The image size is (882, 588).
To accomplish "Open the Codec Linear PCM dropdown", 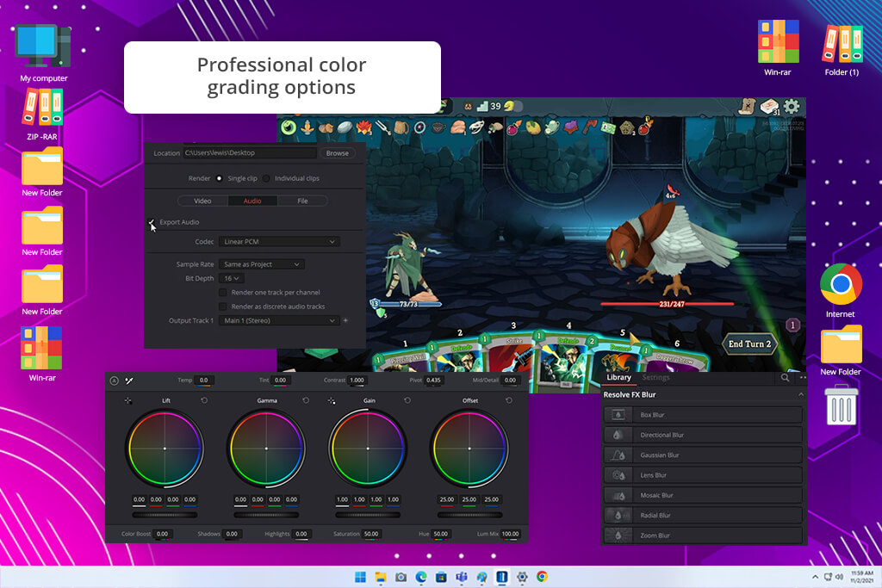I will pos(280,242).
